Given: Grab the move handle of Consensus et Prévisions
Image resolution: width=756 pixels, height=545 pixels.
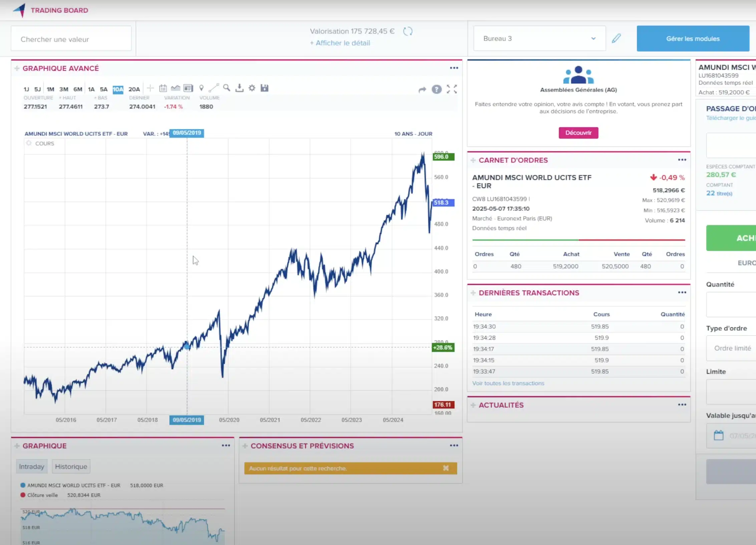Looking at the screenshot, I should tap(245, 446).
